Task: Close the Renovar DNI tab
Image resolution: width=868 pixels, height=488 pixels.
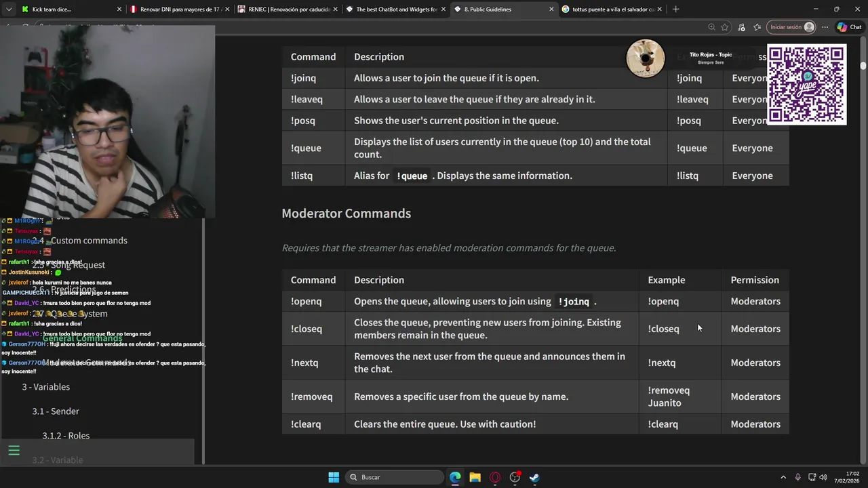Action: (x=227, y=9)
